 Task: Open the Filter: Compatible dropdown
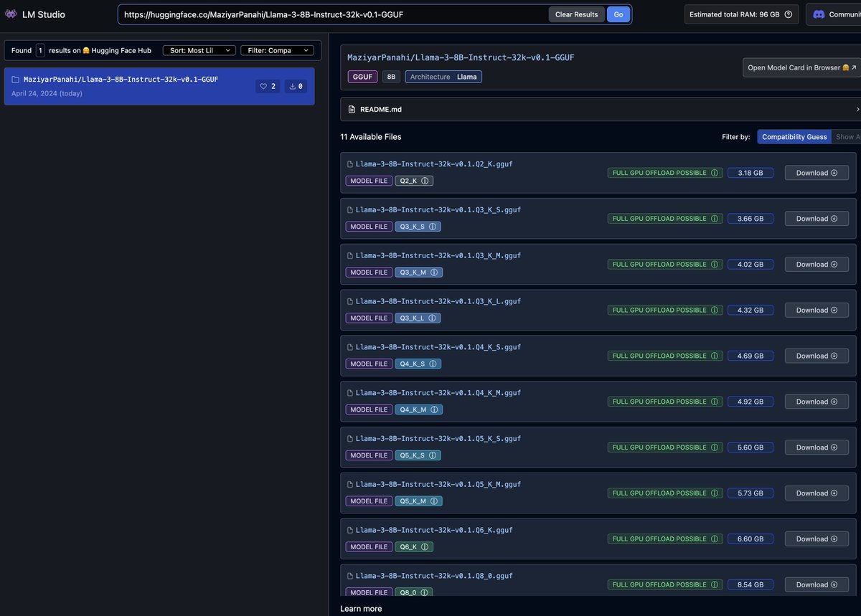click(277, 50)
